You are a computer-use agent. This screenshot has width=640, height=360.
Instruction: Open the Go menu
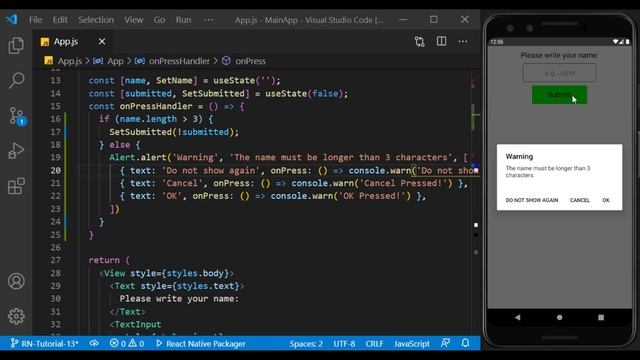coord(159,20)
